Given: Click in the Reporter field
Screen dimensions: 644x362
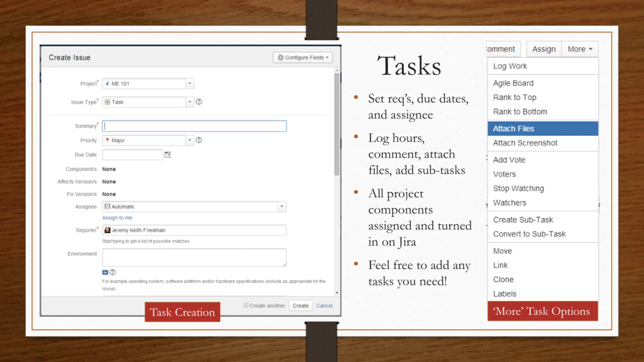Looking at the screenshot, I should click(x=194, y=230).
